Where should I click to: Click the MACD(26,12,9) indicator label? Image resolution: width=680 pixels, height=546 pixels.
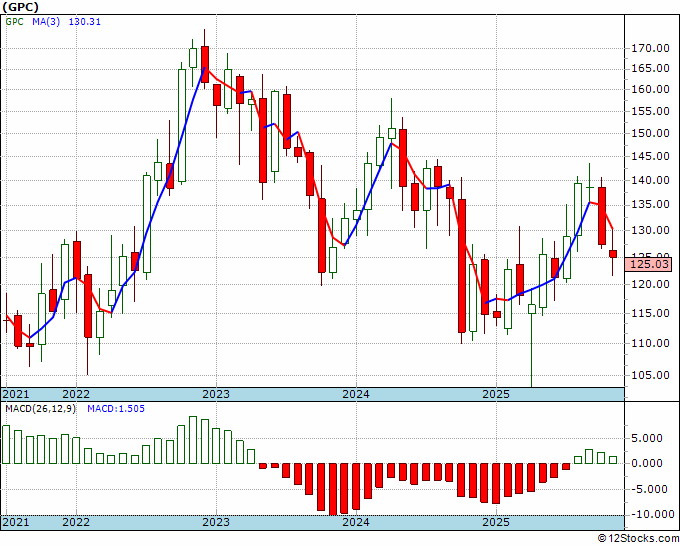pos(40,409)
